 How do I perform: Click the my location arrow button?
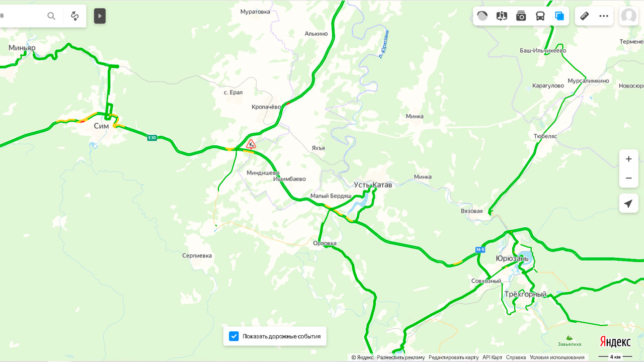[628, 204]
